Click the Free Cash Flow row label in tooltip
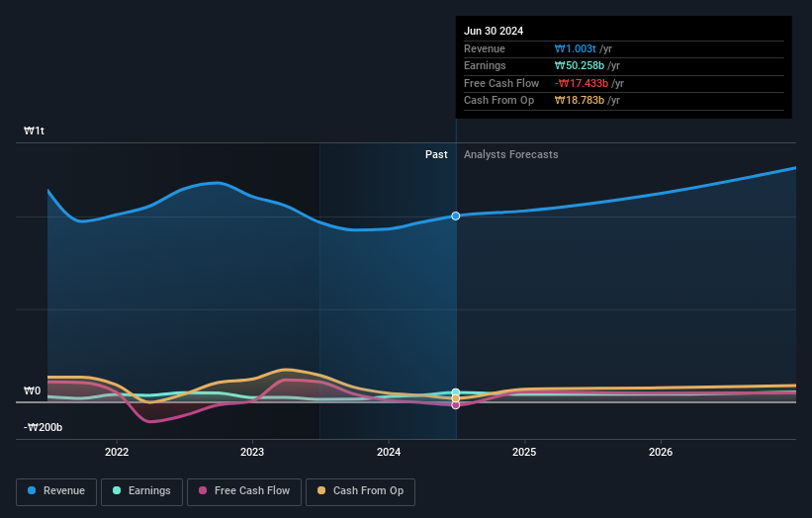The width and height of the screenshot is (812, 518). (x=501, y=83)
